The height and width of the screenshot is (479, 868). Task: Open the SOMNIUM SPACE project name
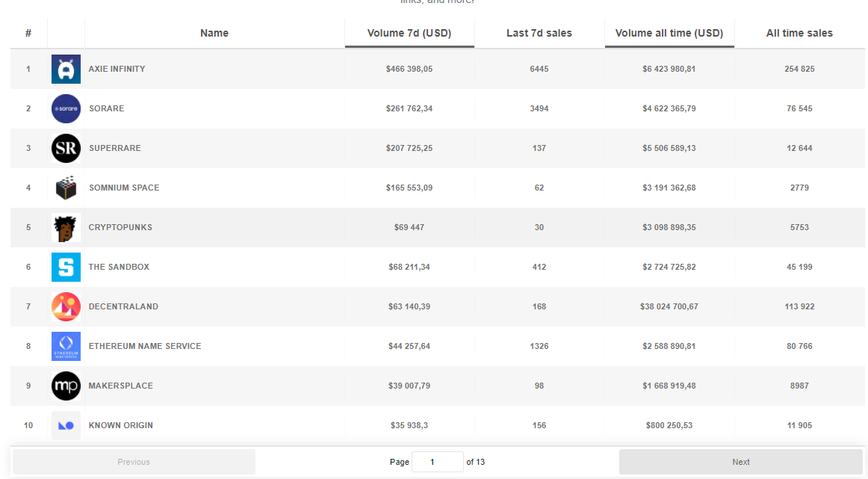[x=124, y=188]
